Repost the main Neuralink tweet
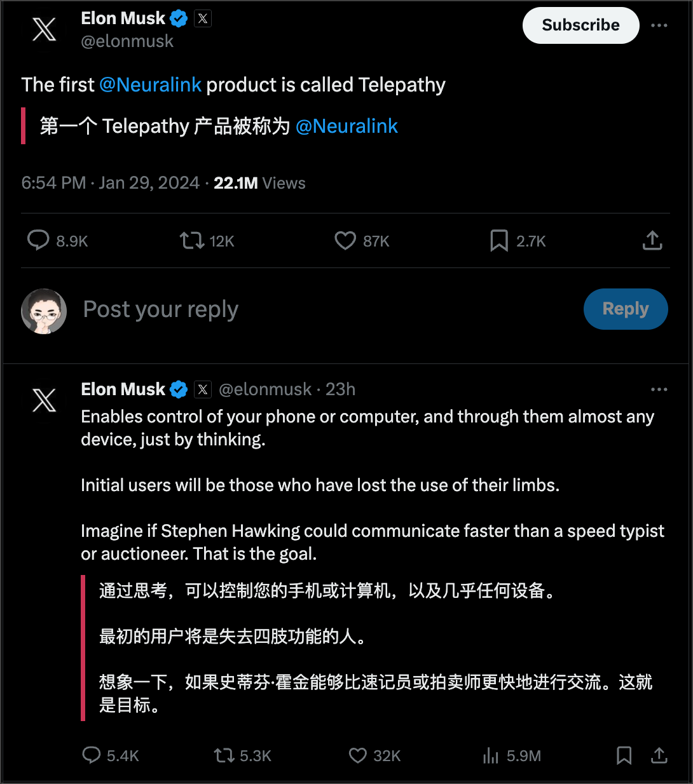 (191, 241)
